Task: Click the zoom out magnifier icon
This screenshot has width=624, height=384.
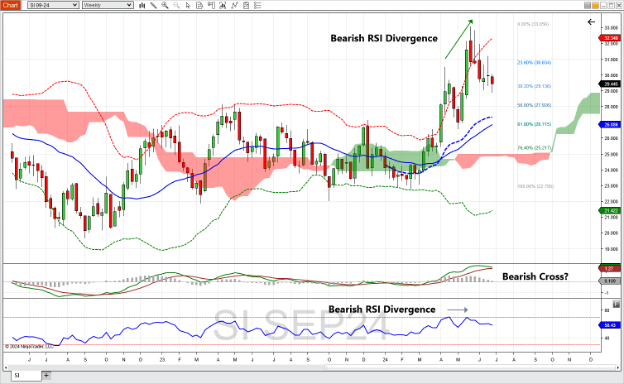Action: pyautogui.click(x=176, y=5)
